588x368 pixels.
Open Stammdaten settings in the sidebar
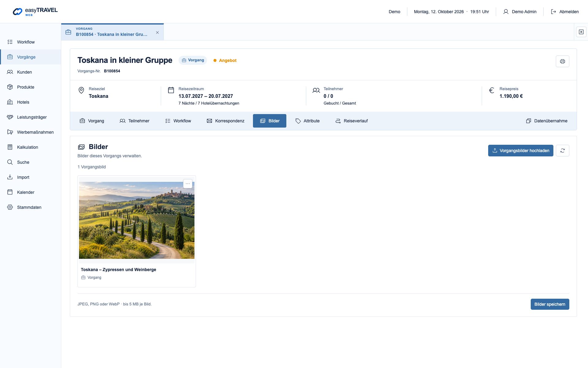click(x=30, y=207)
